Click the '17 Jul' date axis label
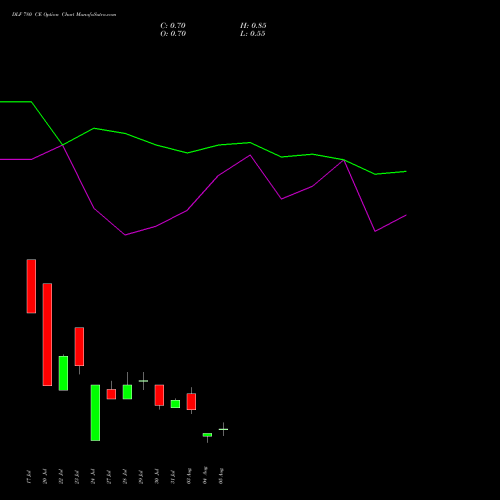The image size is (500, 500). click(x=29, y=477)
